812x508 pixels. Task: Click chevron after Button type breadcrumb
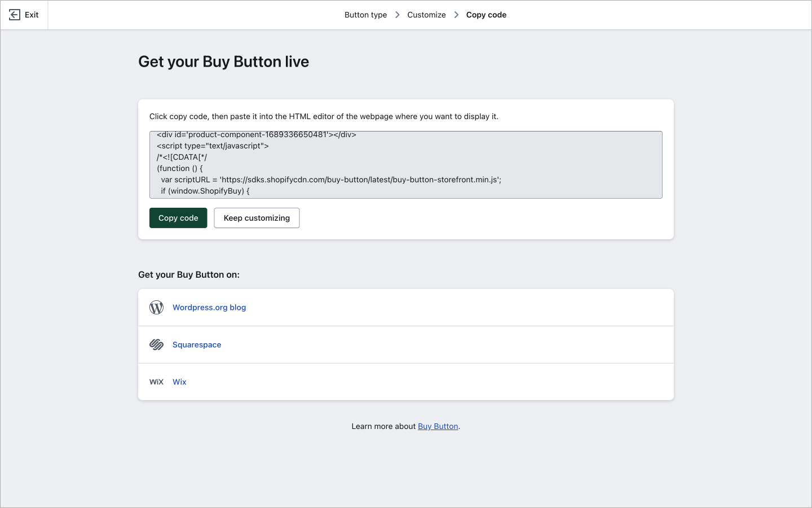click(x=398, y=15)
